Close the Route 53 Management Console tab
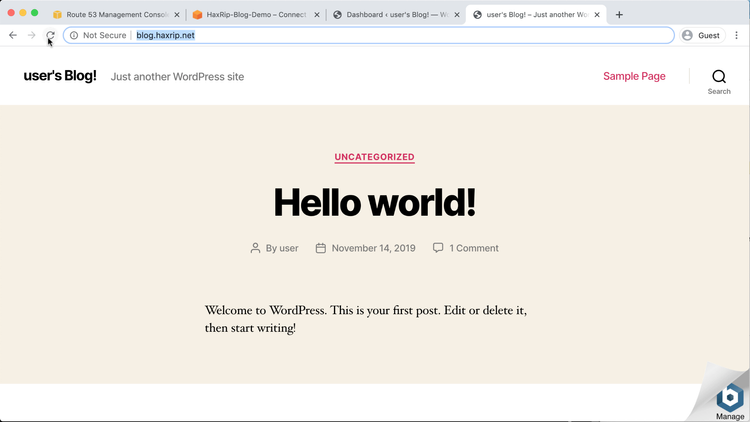This screenshot has width=750, height=422. point(176,15)
